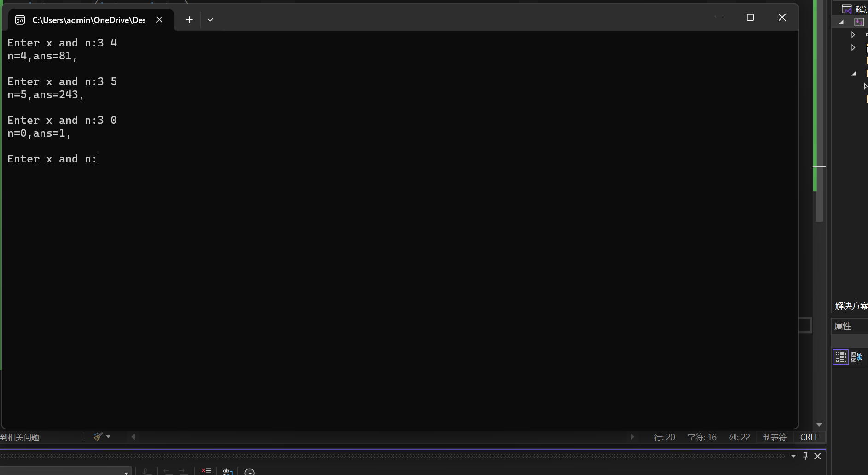
Task: Collapse the C++ project node arrow
Action: coord(841,22)
